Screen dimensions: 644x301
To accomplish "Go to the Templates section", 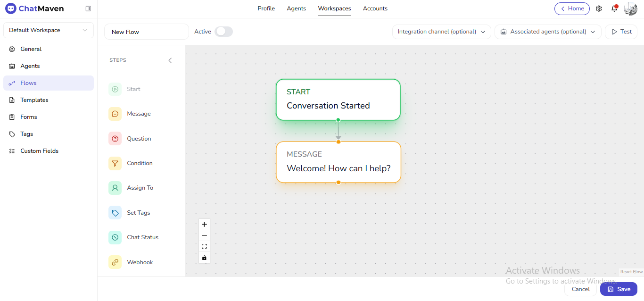I will [x=34, y=100].
